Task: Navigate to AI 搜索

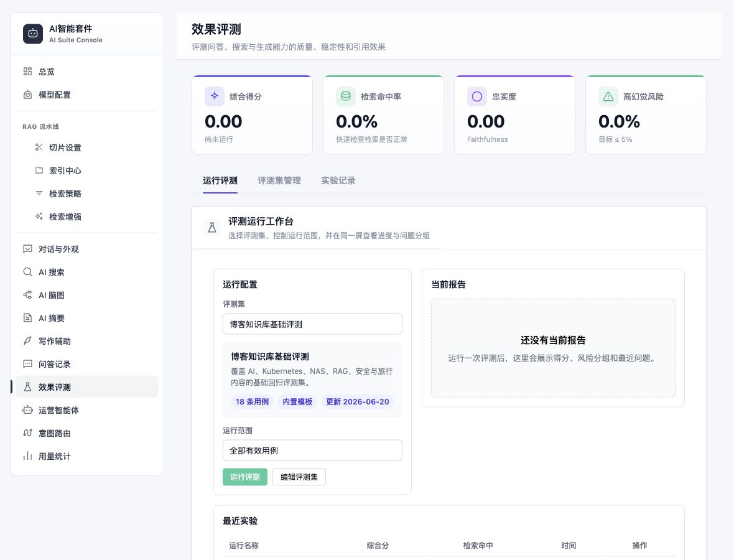Action: coord(87,271)
